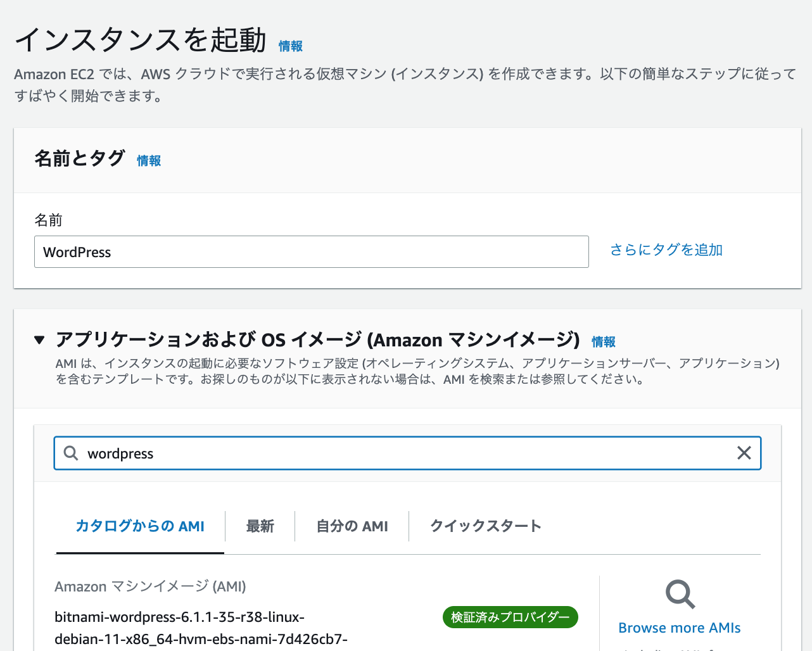Open 情報 beside the 名前とタグ heading
This screenshot has height=651, width=812.
click(x=148, y=161)
